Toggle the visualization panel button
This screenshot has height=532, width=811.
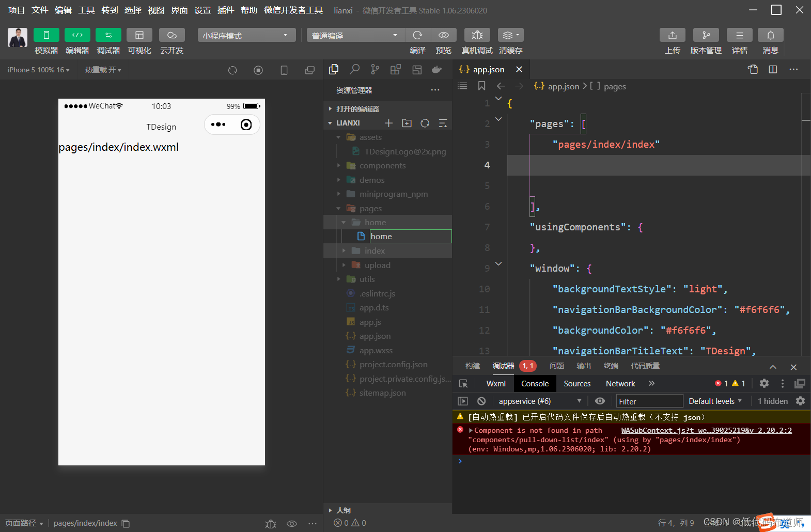139,35
